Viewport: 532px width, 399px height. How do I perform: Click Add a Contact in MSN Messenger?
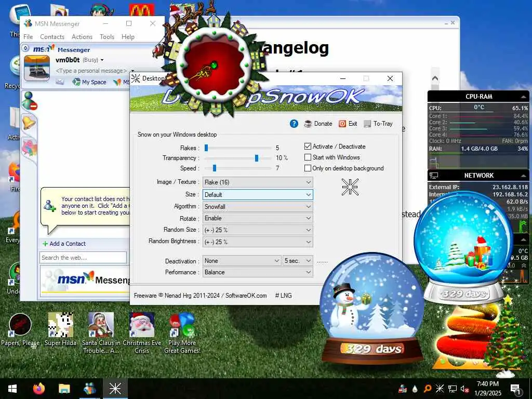pyautogui.click(x=64, y=244)
